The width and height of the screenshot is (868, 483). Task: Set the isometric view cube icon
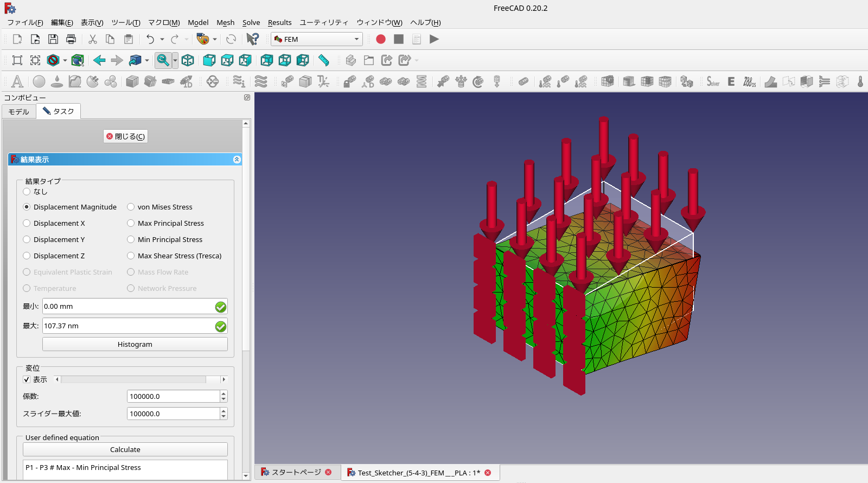point(188,60)
